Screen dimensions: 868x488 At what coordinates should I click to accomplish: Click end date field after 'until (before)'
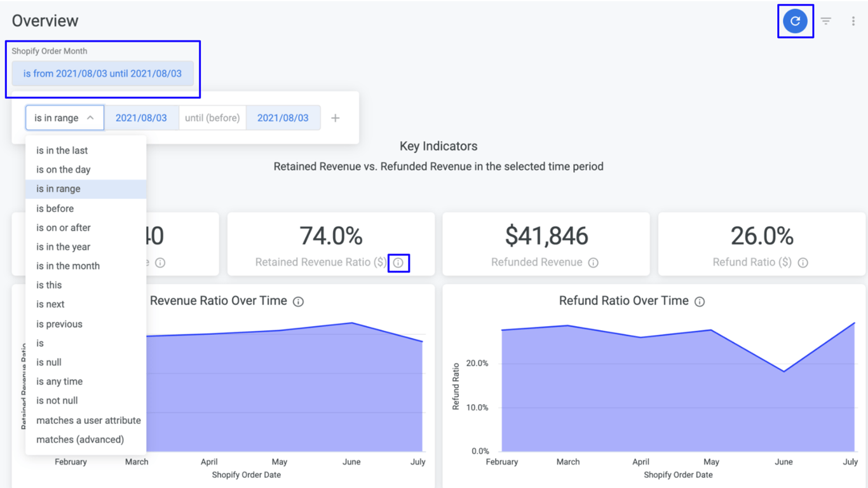click(x=283, y=118)
